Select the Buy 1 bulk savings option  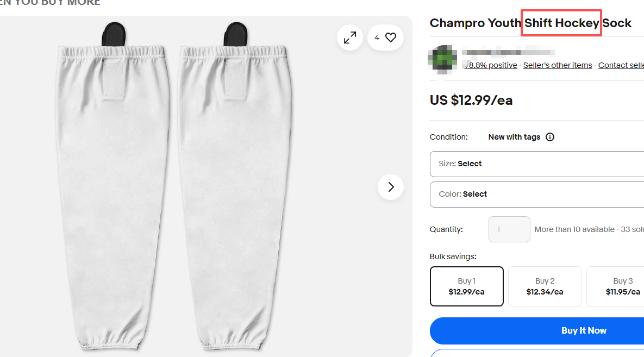pos(466,286)
